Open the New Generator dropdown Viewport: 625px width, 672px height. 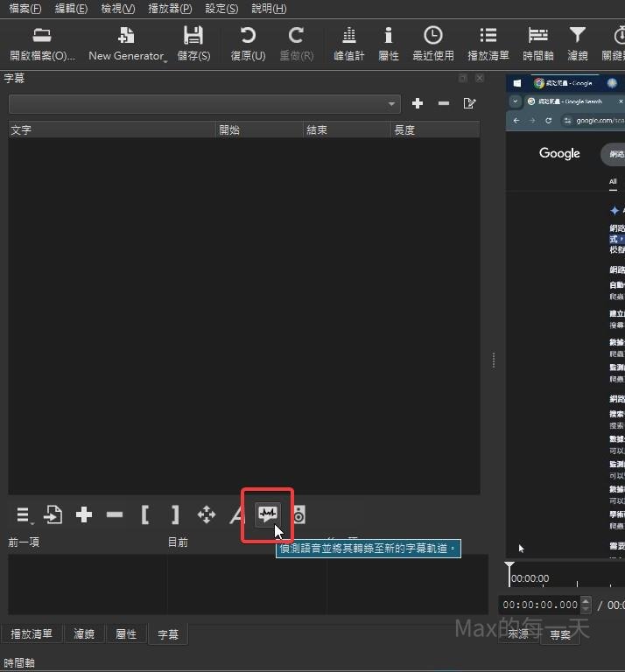[127, 44]
